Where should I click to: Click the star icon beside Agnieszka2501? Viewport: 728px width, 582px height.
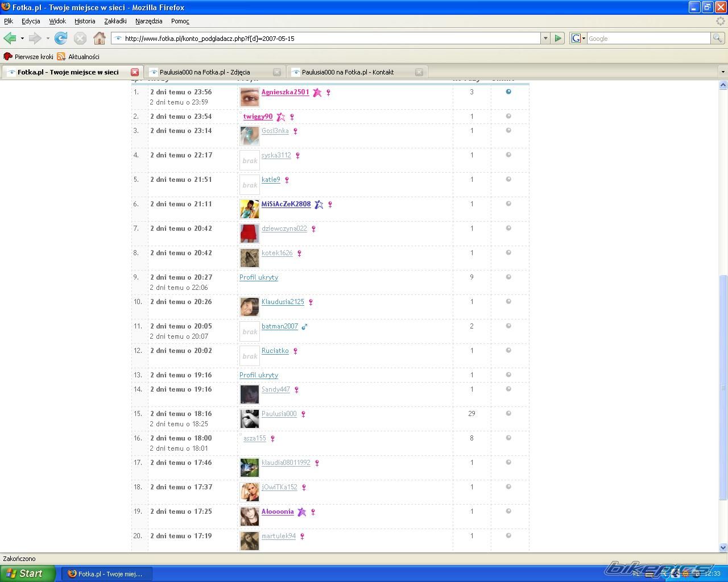[x=317, y=93]
